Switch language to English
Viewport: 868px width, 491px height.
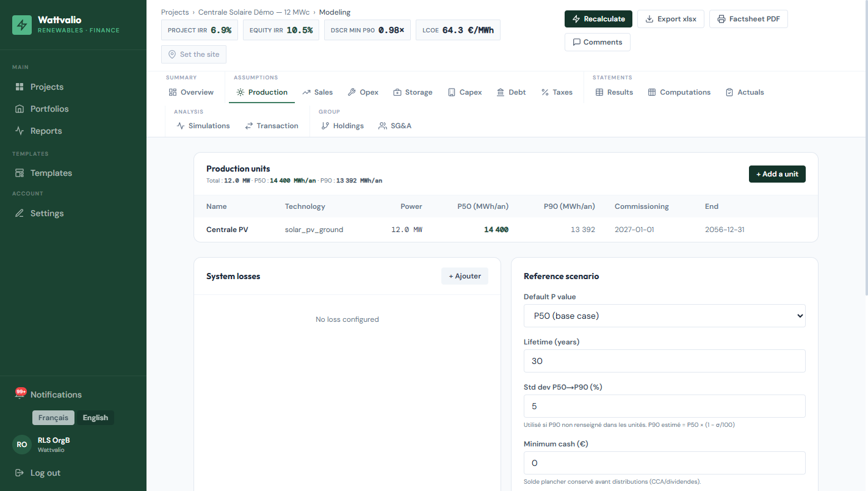(95, 418)
